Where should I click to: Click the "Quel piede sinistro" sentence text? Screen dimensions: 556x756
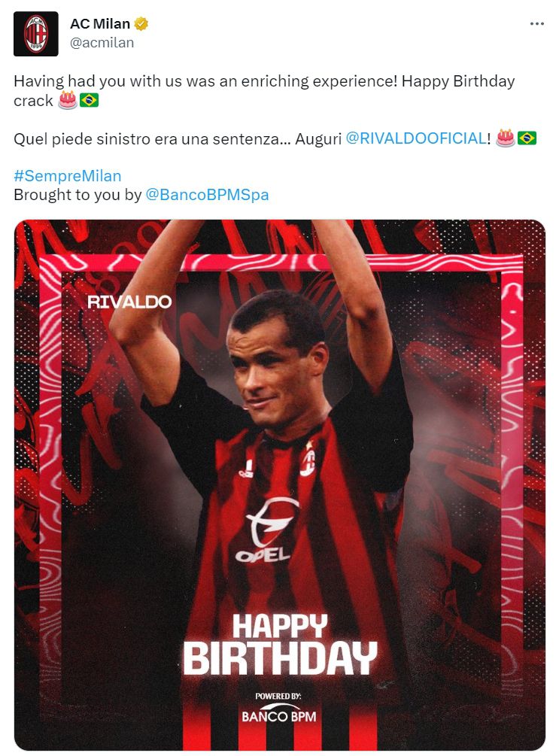coord(153,139)
